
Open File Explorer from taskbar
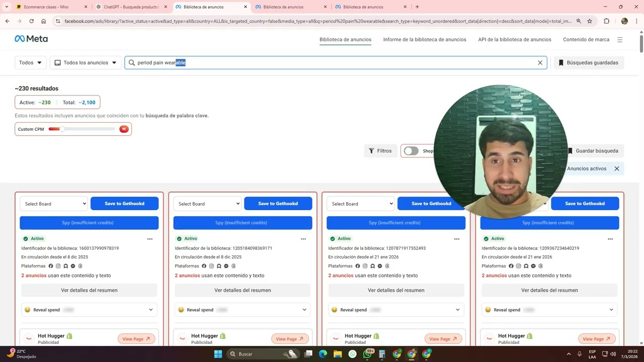click(338, 354)
